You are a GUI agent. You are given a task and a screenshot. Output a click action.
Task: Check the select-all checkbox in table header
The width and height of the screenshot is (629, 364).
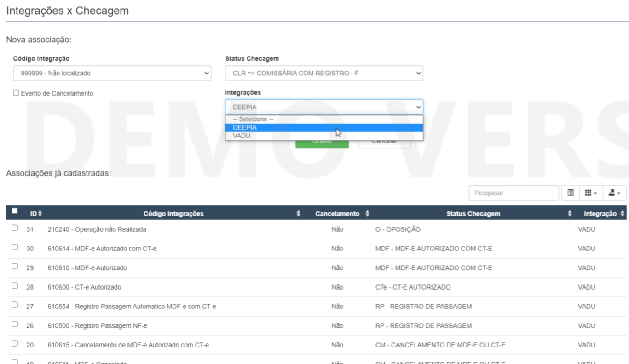[x=15, y=211]
